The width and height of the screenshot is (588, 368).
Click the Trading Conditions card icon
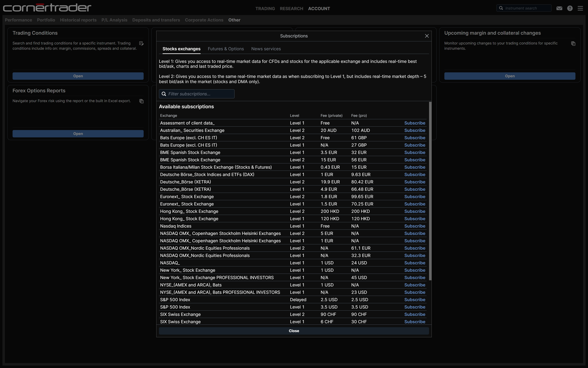pos(141,43)
